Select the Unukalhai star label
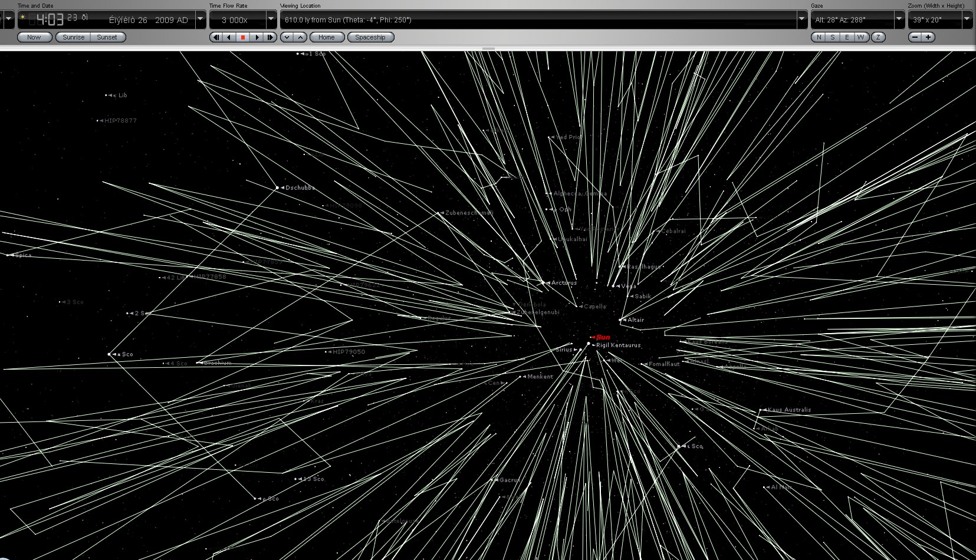This screenshot has height=560, width=976. pyautogui.click(x=572, y=239)
